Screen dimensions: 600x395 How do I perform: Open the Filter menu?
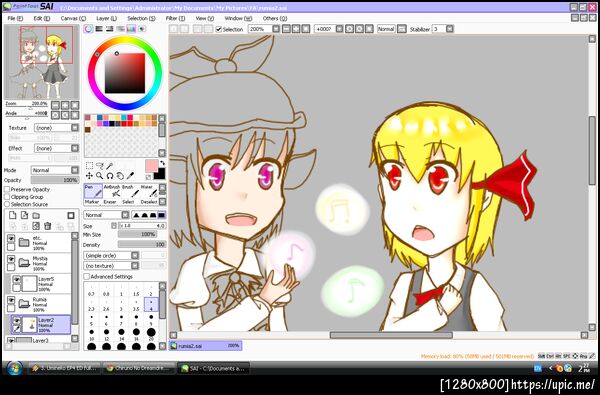(x=175, y=18)
